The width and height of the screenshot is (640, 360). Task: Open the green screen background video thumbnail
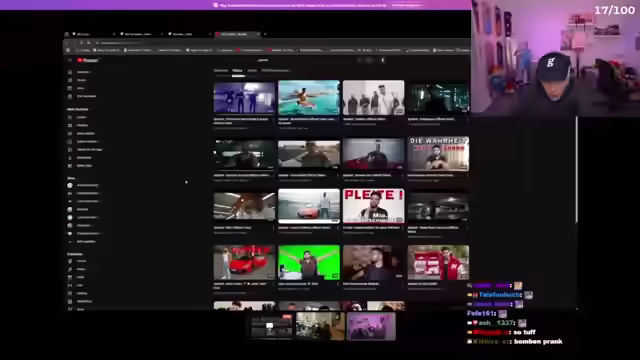click(x=309, y=262)
